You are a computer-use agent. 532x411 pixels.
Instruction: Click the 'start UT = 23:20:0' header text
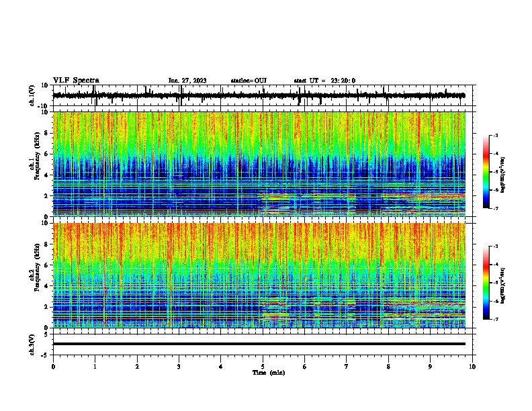click(x=324, y=81)
